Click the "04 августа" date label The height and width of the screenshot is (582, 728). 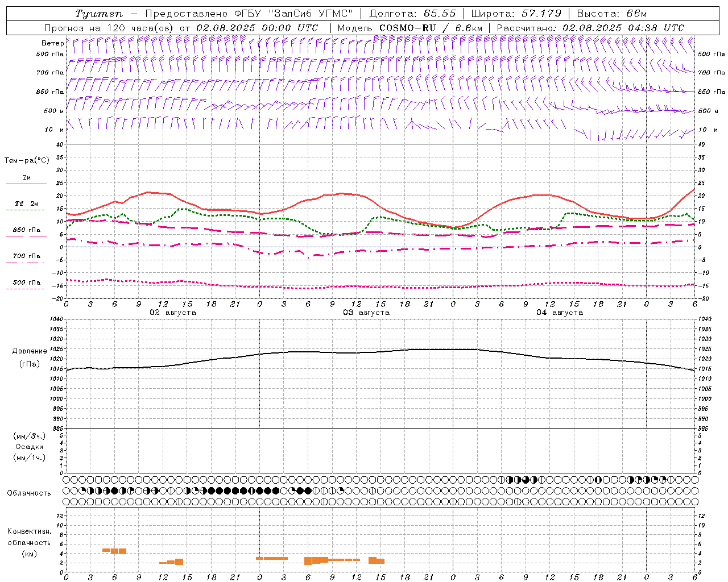point(560,313)
